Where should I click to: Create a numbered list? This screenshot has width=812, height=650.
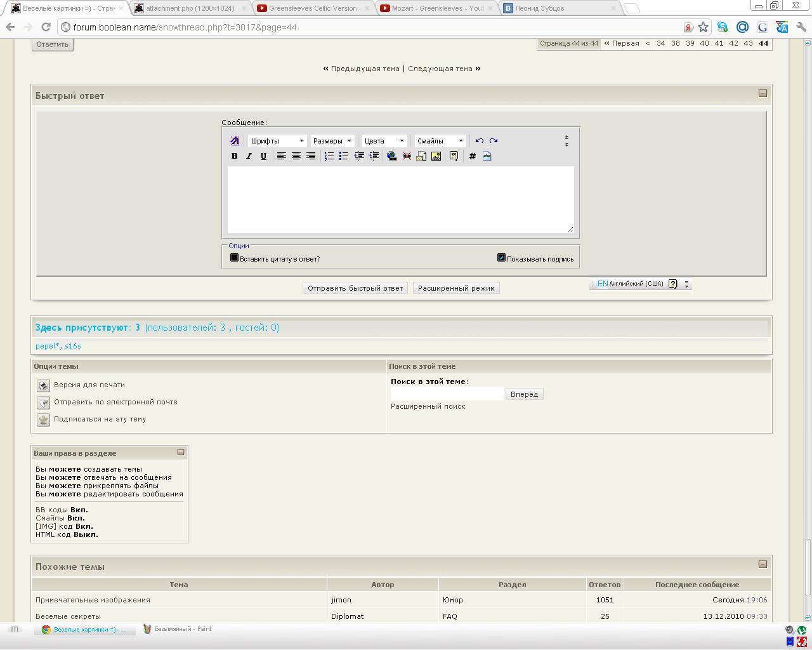(329, 156)
